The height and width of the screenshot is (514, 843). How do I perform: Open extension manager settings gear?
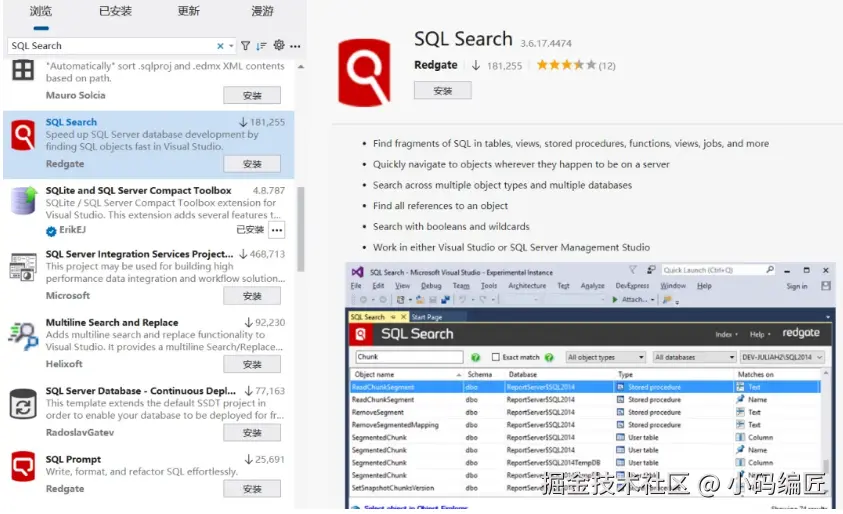tap(278, 45)
